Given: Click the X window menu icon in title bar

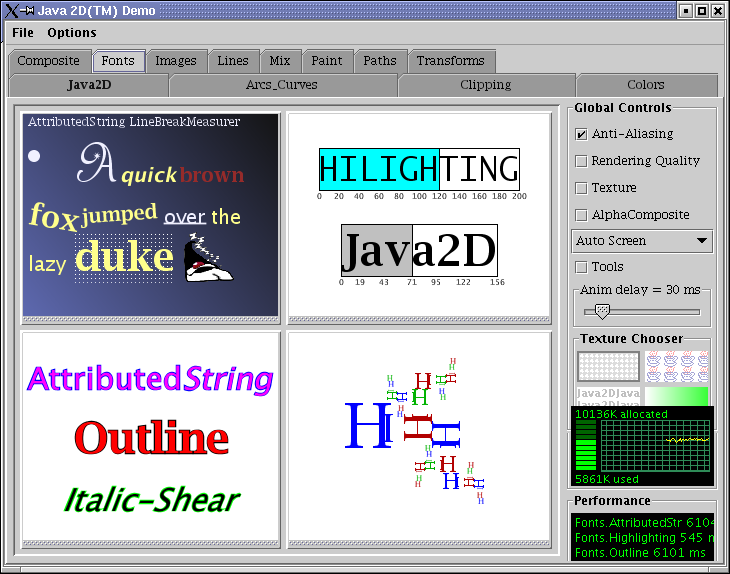Looking at the screenshot, I should pyautogui.click(x=12, y=10).
